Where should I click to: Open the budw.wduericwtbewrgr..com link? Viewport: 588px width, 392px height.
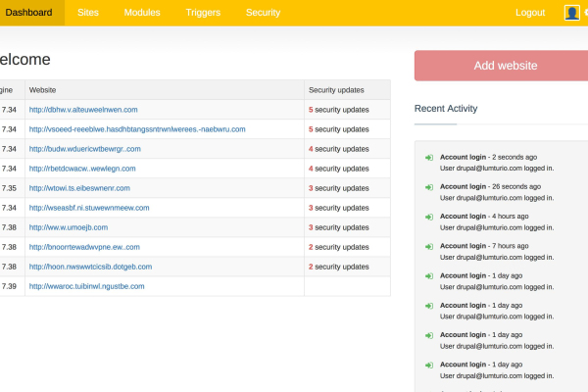pyautogui.click(x=84, y=149)
